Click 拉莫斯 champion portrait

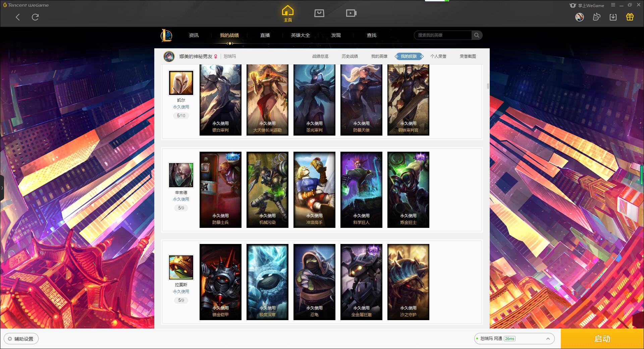(181, 267)
